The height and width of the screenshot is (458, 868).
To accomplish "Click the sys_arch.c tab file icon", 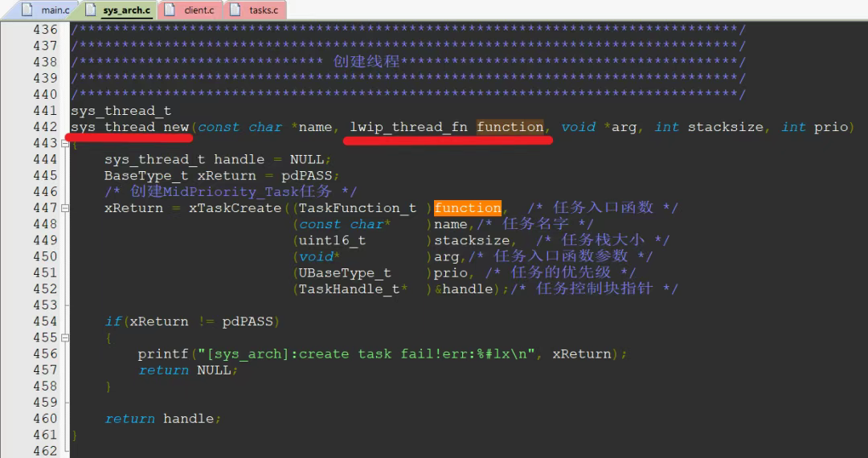I will [89, 10].
